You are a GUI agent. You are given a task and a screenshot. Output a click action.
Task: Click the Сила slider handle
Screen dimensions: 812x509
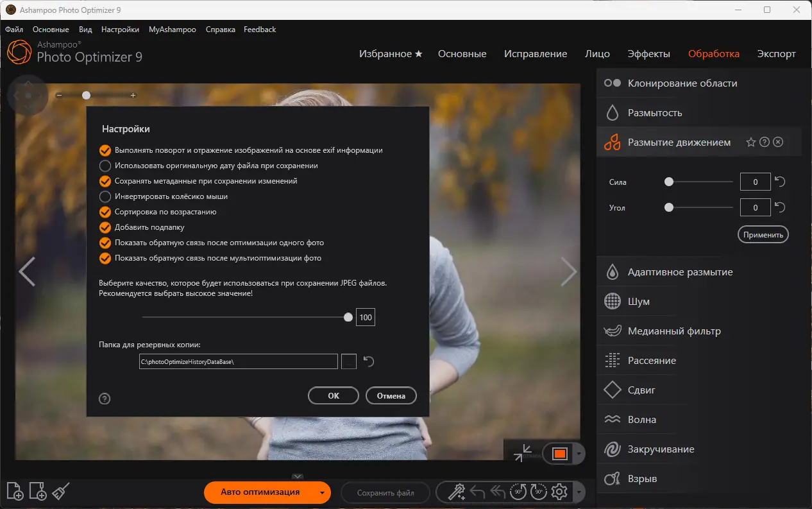(669, 182)
